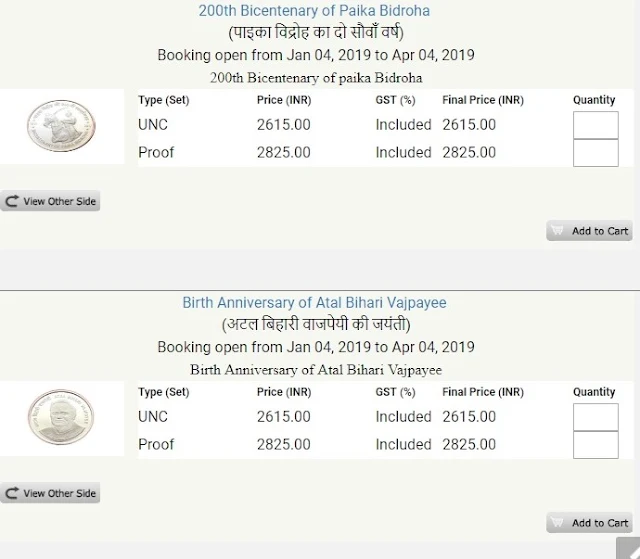Click the cart icon in Paika Bidroha section
The image size is (640, 559).
(558, 231)
